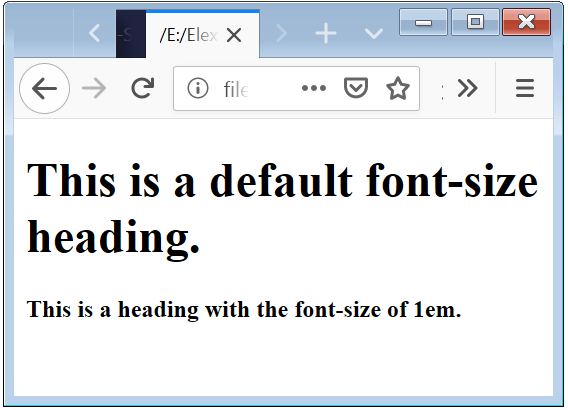Open the site information icon
This screenshot has height=410, width=568.
click(198, 88)
